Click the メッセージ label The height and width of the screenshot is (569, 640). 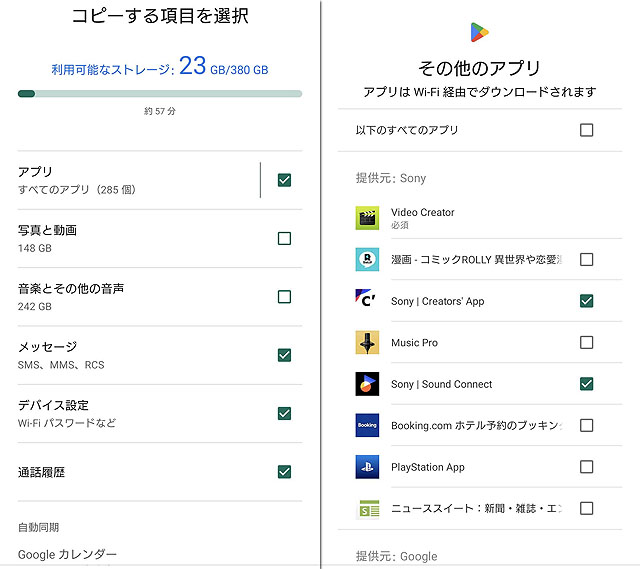click(x=47, y=347)
